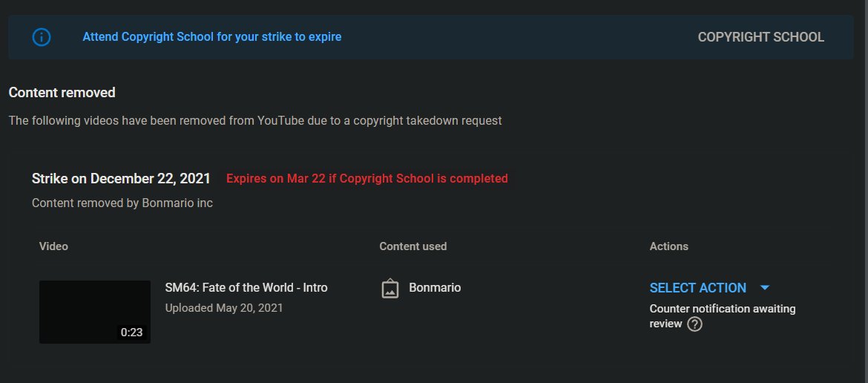
Task: Click the content-used icon next to Bonmario
Action: click(x=390, y=288)
